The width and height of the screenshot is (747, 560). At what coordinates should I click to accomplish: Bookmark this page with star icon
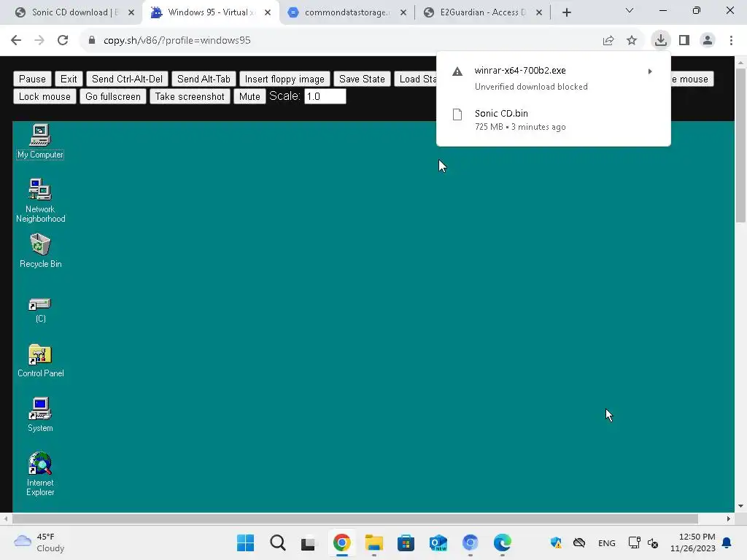pos(632,41)
